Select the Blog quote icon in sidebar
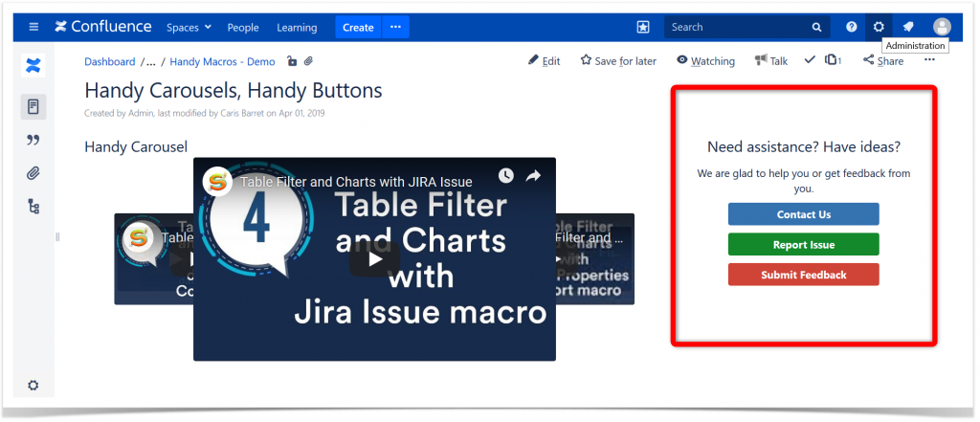This screenshot has height=422, width=980. pyautogui.click(x=33, y=140)
